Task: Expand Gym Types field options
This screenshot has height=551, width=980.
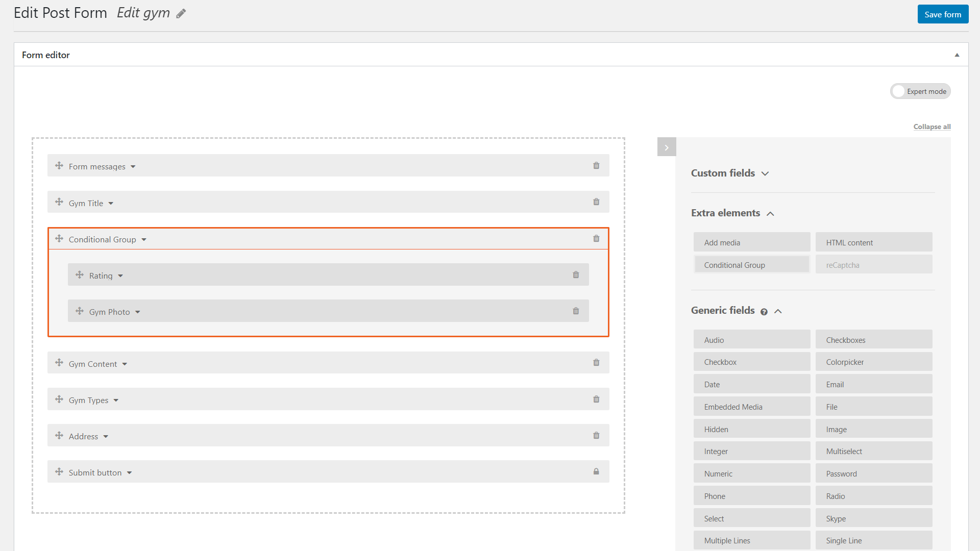Action: (116, 400)
